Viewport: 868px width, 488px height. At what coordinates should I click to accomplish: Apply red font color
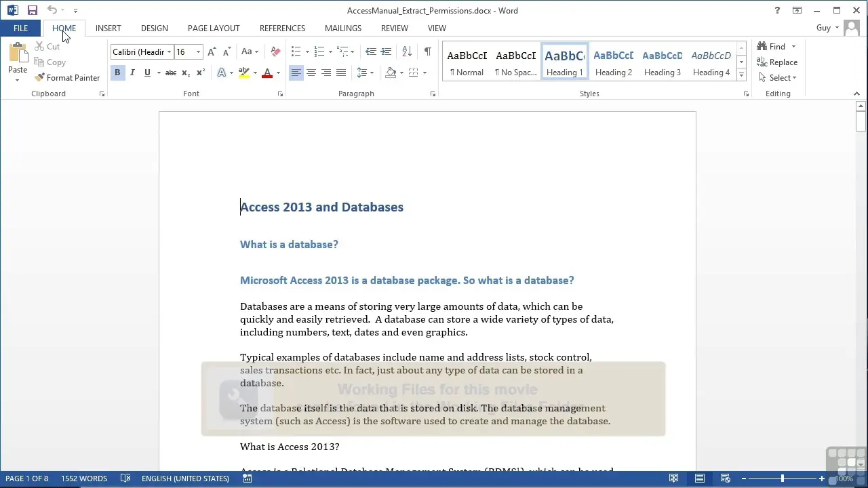pyautogui.click(x=267, y=73)
